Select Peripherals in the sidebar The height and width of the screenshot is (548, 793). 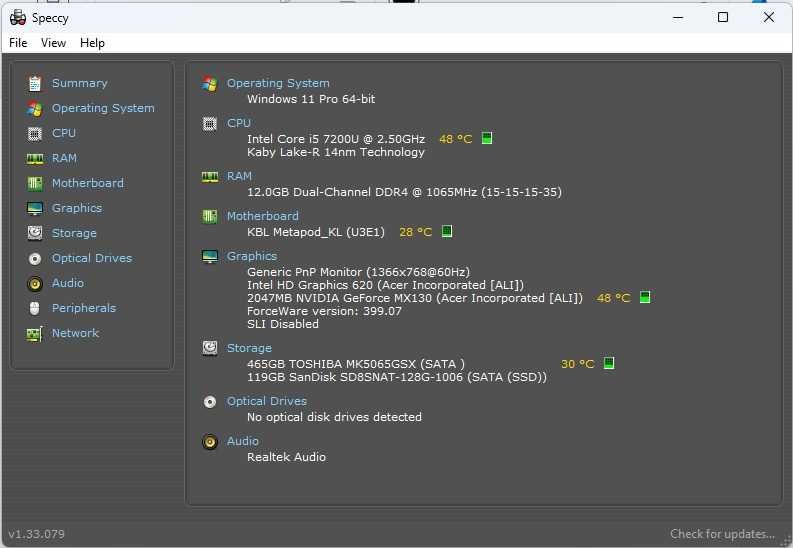click(84, 308)
